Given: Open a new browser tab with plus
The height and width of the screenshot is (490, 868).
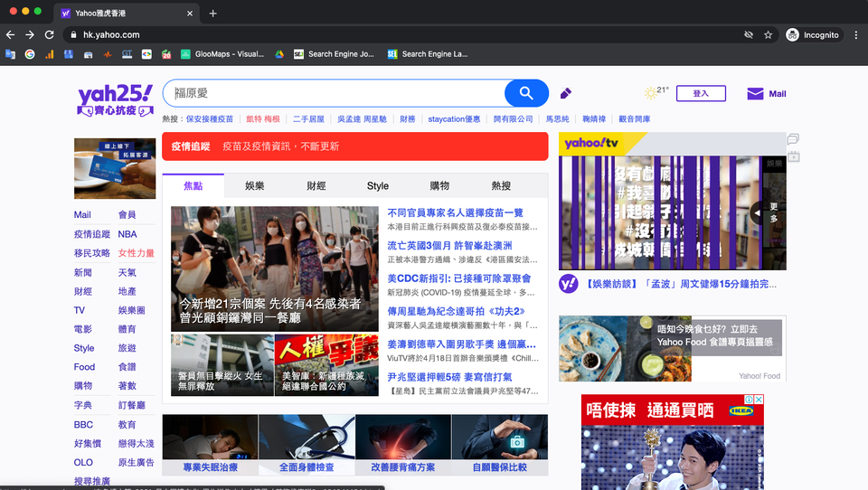Looking at the screenshot, I should click(212, 14).
